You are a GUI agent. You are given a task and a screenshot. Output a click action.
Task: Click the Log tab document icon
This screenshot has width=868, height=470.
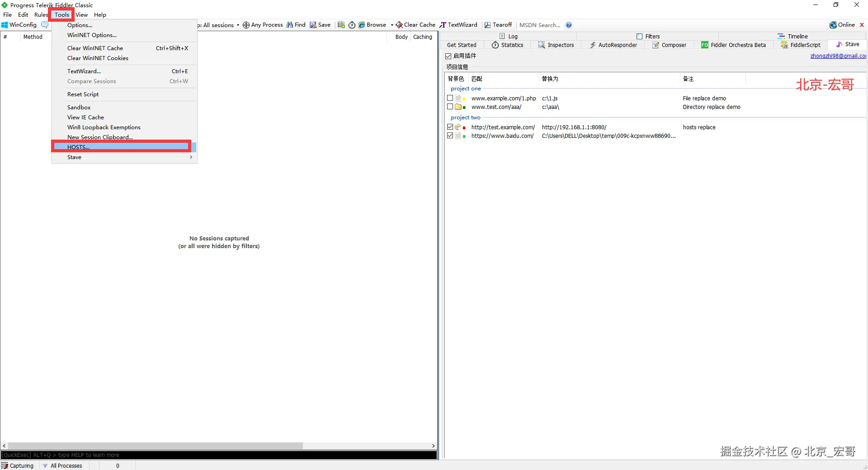click(502, 36)
